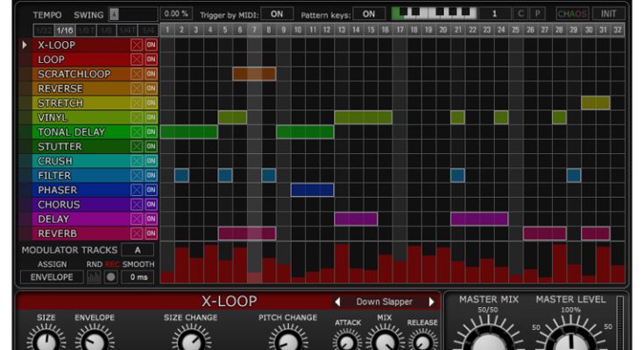Click the X icon on the SCRATCHLOOP track
This screenshot has width=644, height=350.
pyautogui.click(x=136, y=74)
